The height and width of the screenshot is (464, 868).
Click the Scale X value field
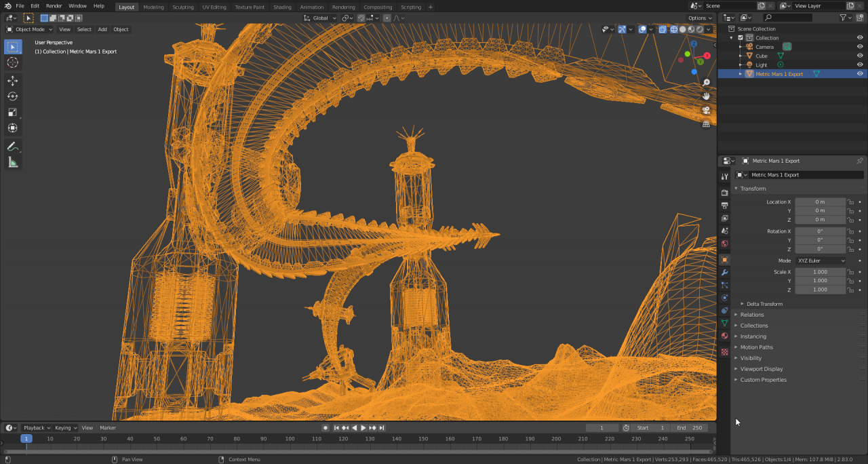(820, 272)
